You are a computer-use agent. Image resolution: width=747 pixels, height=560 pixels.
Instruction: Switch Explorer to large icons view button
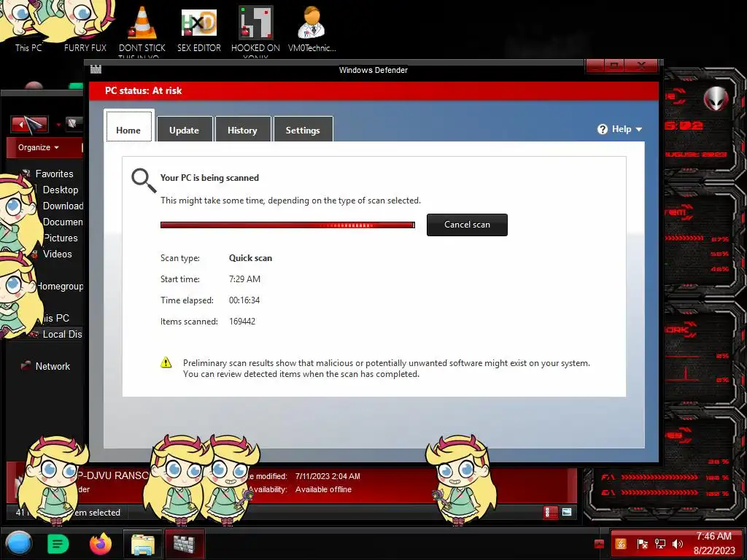[x=567, y=513]
